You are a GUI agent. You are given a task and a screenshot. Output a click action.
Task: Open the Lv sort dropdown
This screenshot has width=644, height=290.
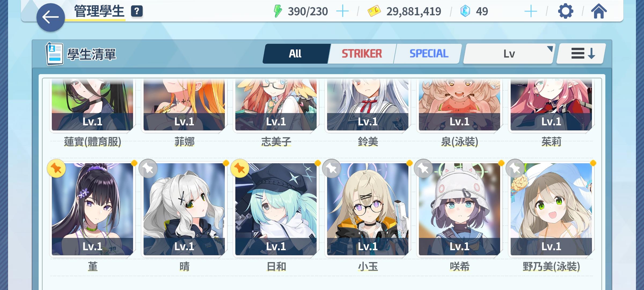pyautogui.click(x=509, y=54)
